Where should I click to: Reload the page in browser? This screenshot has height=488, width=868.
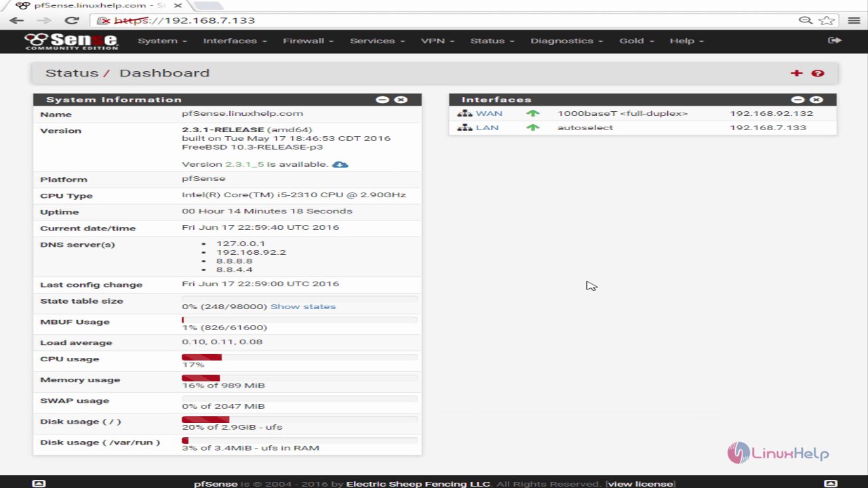71,20
